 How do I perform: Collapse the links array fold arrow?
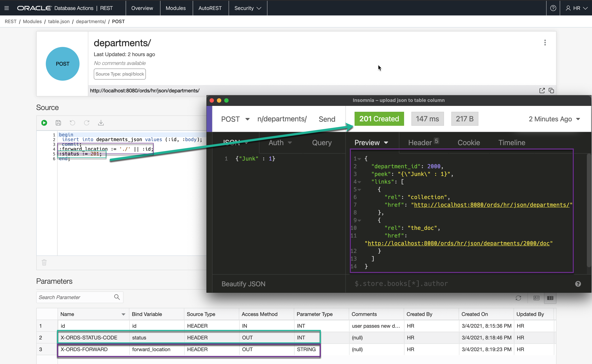(x=359, y=182)
